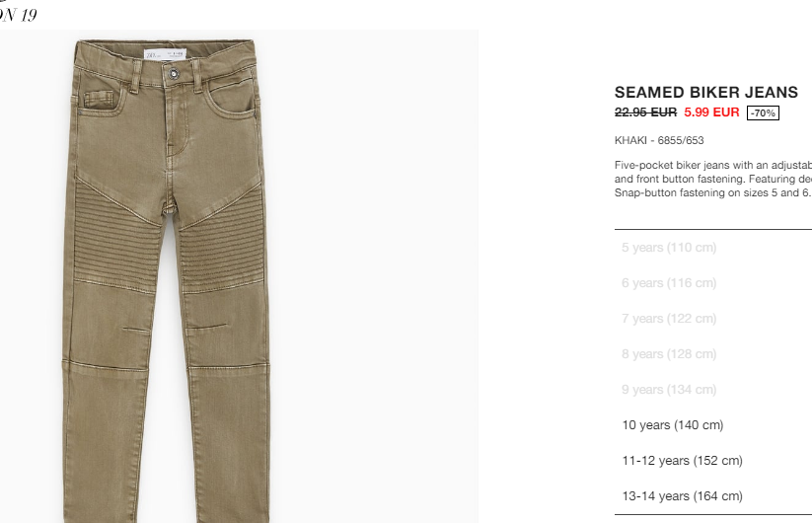Click the collection heading text at top left
Screen dimensions: 812x523
coord(19,13)
